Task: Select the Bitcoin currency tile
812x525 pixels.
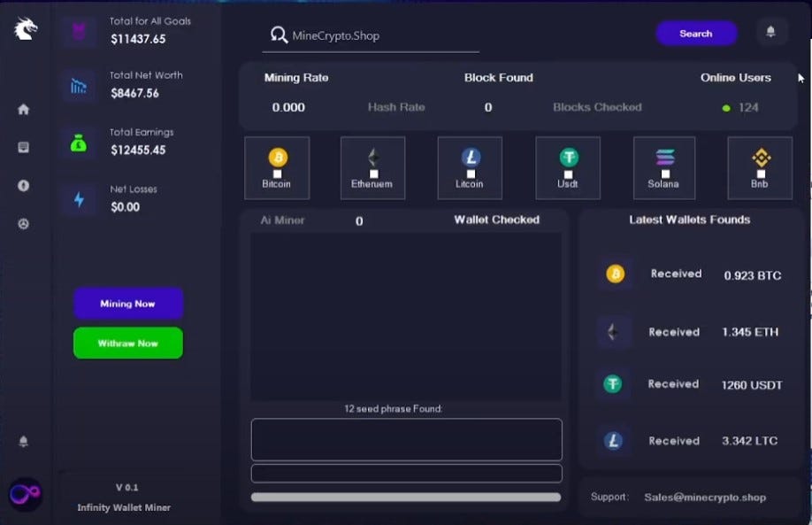Action: pyautogui.click(x=276, y=167)
